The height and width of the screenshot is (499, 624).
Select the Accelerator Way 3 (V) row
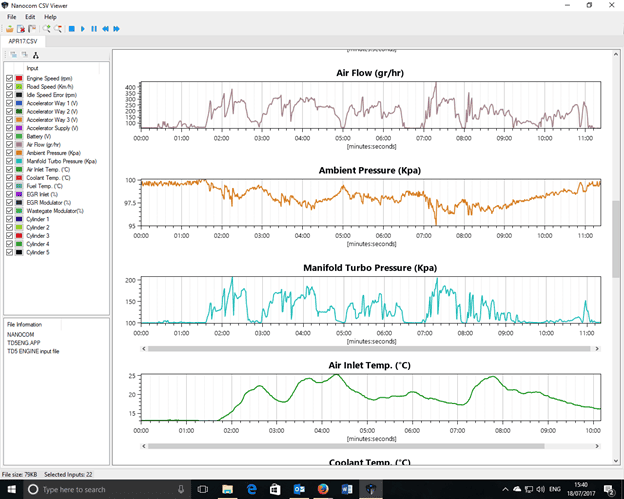[52, 120]
